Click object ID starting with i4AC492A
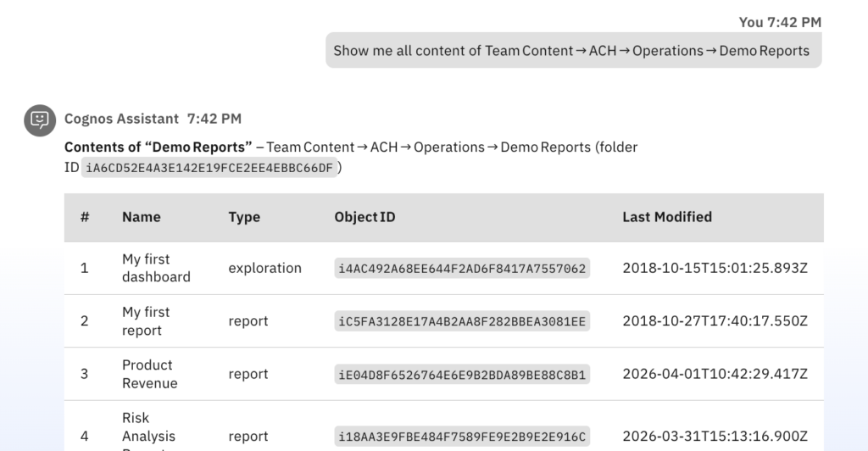868x451 pixels. (x=462, y=269)
